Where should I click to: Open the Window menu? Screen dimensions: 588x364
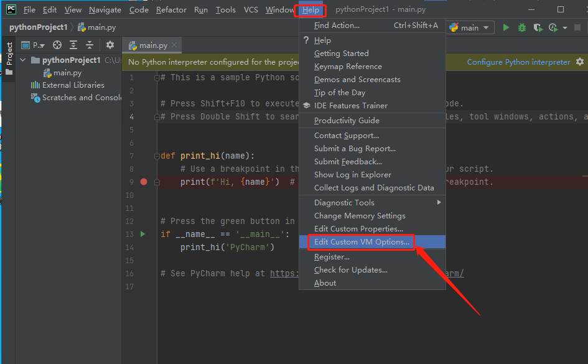coord(279,10)
